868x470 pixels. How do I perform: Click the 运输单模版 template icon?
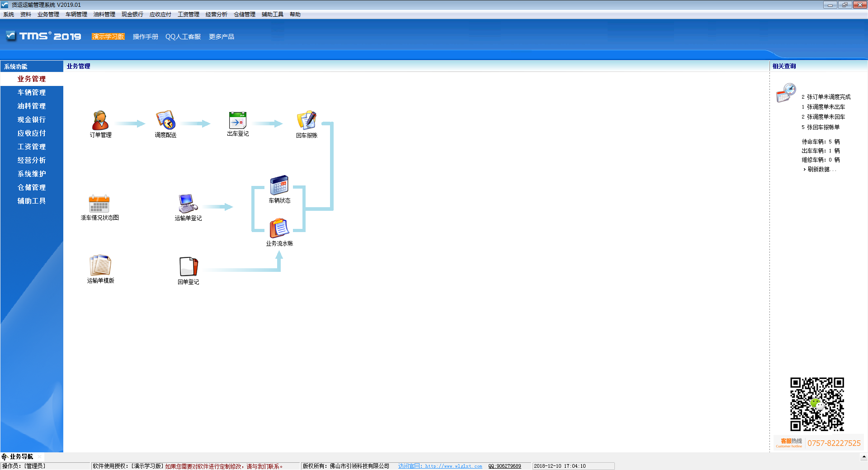[x=100, y=265]
